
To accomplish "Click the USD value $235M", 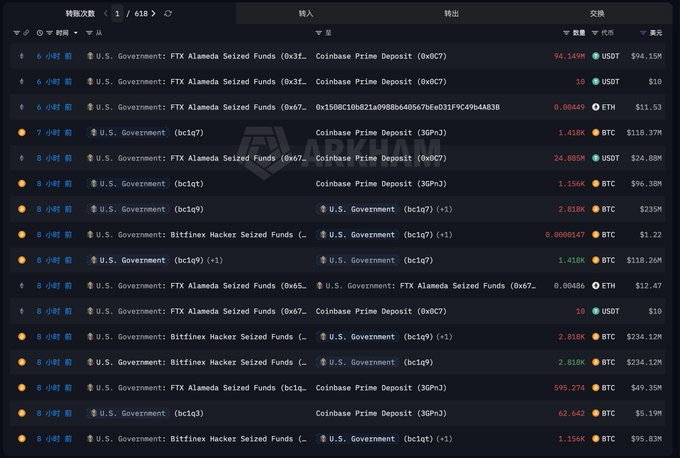I will coord(651,209).
